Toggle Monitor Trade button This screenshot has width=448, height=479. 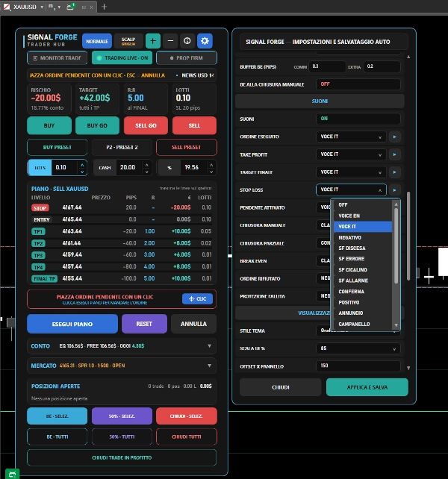pos(57,57)
